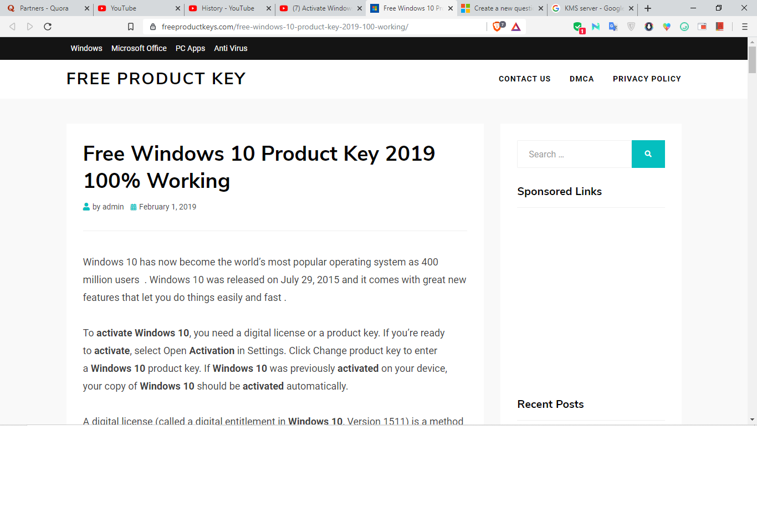Viewport: 757px width, 532px height.
Task: Open the admin author link
Action: (x=113, y=207)
